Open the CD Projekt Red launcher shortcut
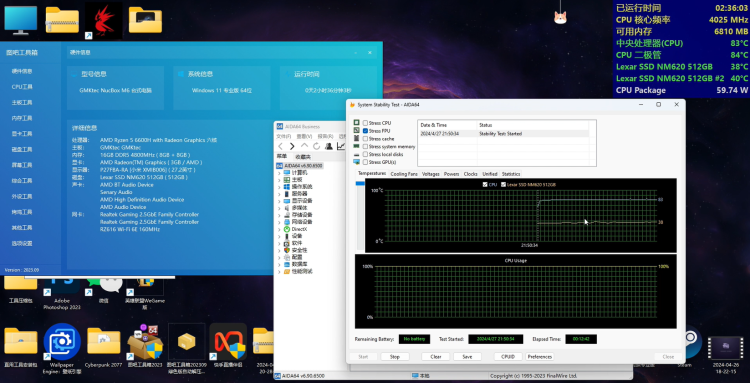Screen dimensions: 750x383 (103, 21)
